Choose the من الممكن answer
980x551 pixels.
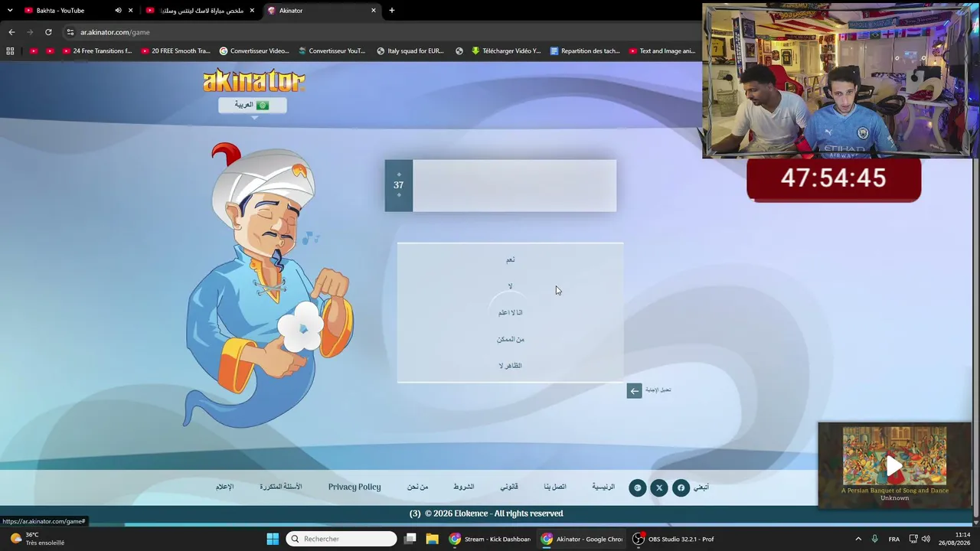point(510,339)
